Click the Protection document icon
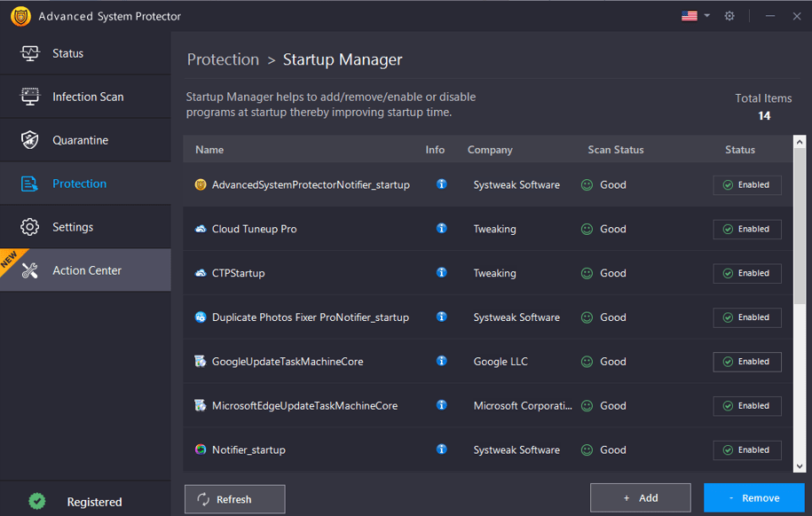 tap(29, 184)
